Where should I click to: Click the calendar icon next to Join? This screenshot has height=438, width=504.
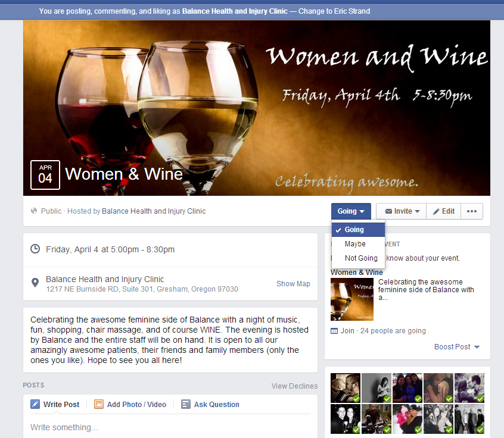click(334, 331)
